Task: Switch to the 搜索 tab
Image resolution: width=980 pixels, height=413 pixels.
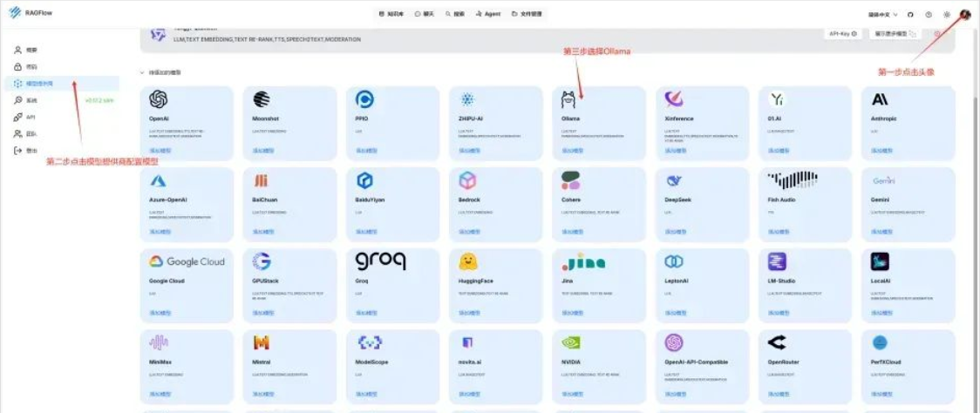Action: click(x=454, y=14)
